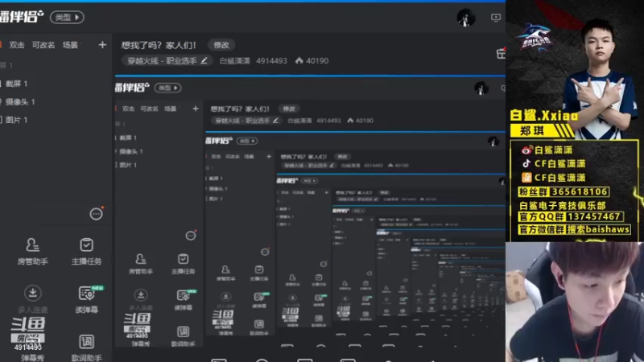Open 歌词助手 in the largest nested preview
The height and width of the screenshot is (362, 644).
point(184,336)
